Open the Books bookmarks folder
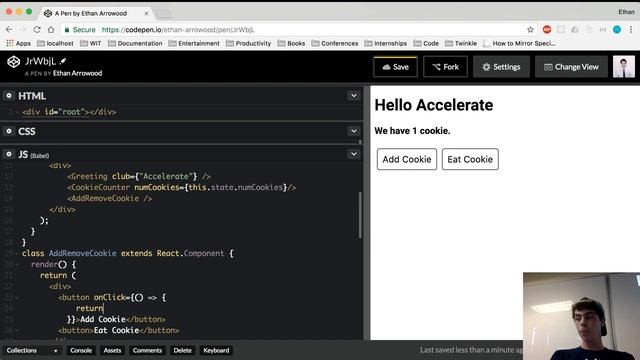This screenshot has height=360, width=640. pyautogui.click(x=291, y=43)
